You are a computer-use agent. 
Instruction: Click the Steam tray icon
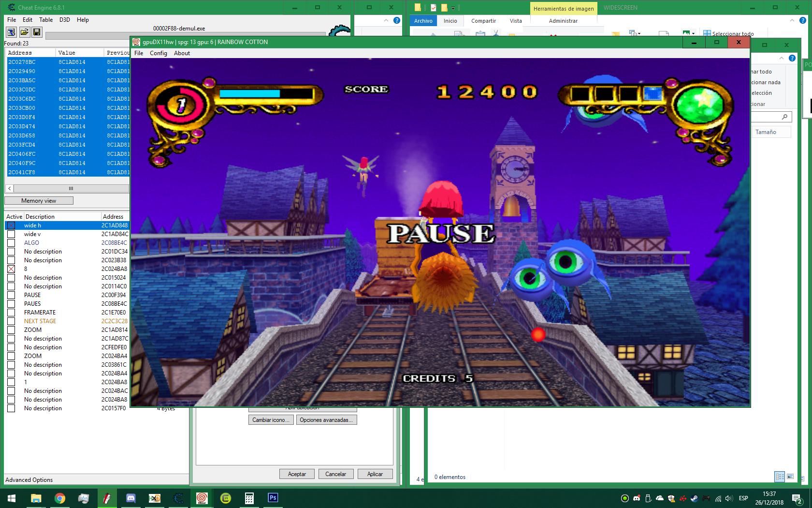694,498
